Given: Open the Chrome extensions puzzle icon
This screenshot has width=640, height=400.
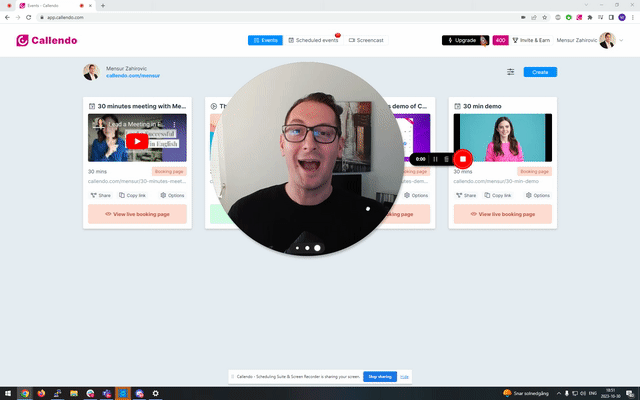Looking at the screenshot, I should [590, 17].
